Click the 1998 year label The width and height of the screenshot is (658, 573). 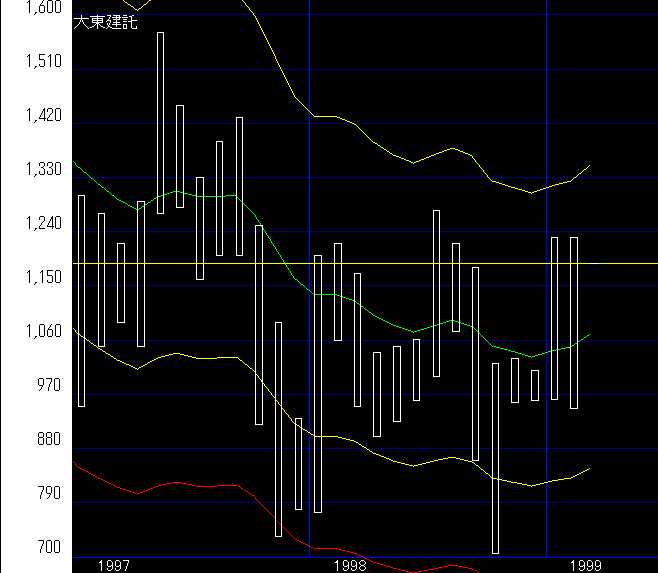pos(350,565)
